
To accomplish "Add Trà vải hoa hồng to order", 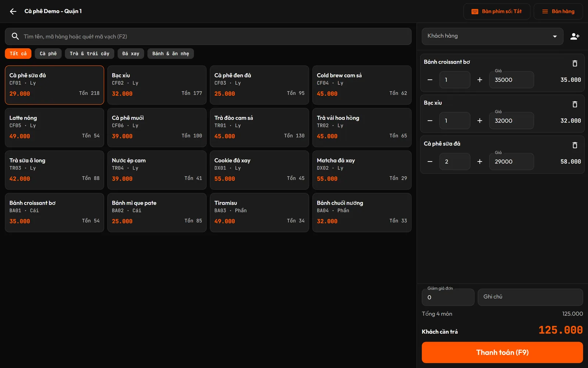I will (362, 128).
